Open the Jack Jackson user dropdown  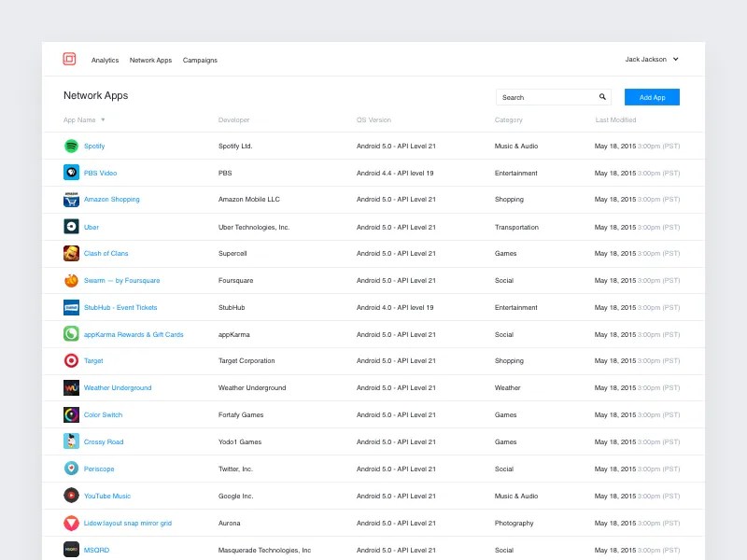(x=652, y=59)
